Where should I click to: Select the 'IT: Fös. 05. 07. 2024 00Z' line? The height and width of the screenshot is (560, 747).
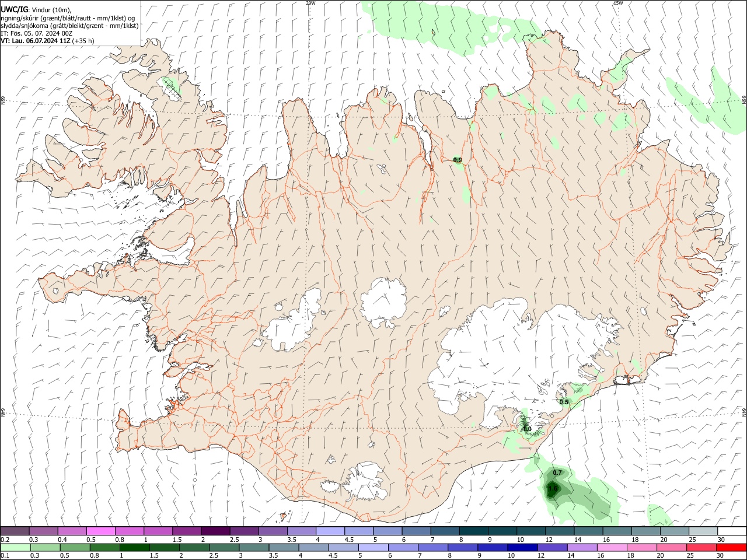click(x=36, y=33)
